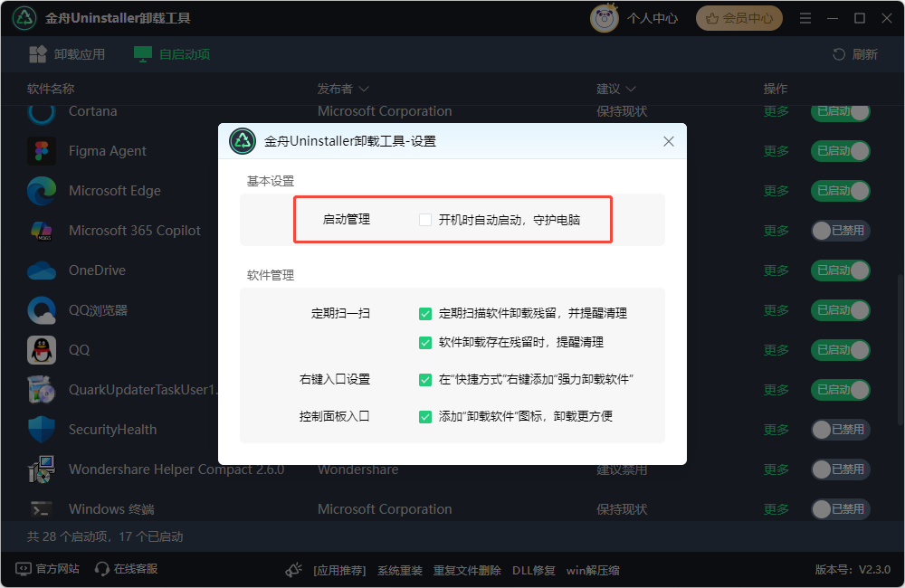The width and height of the screenshot is (905, 588).
Task: Open the user avatar profile icon
Action: point(604,18)
